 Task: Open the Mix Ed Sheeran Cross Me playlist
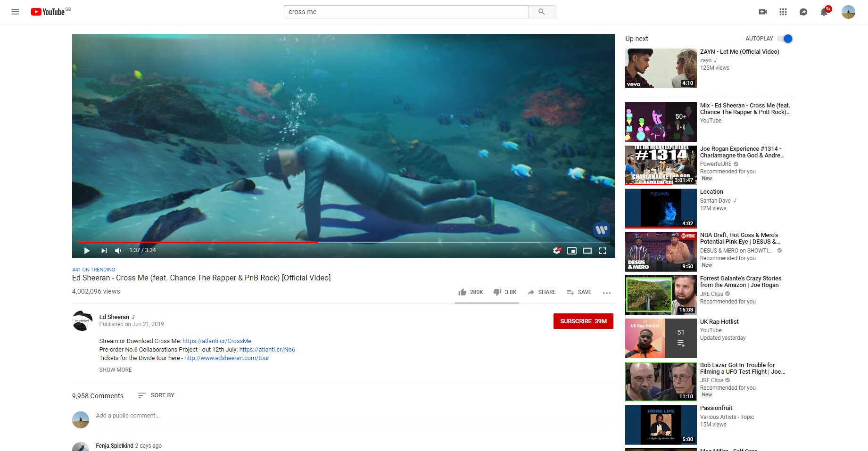(x=661, y=122)
